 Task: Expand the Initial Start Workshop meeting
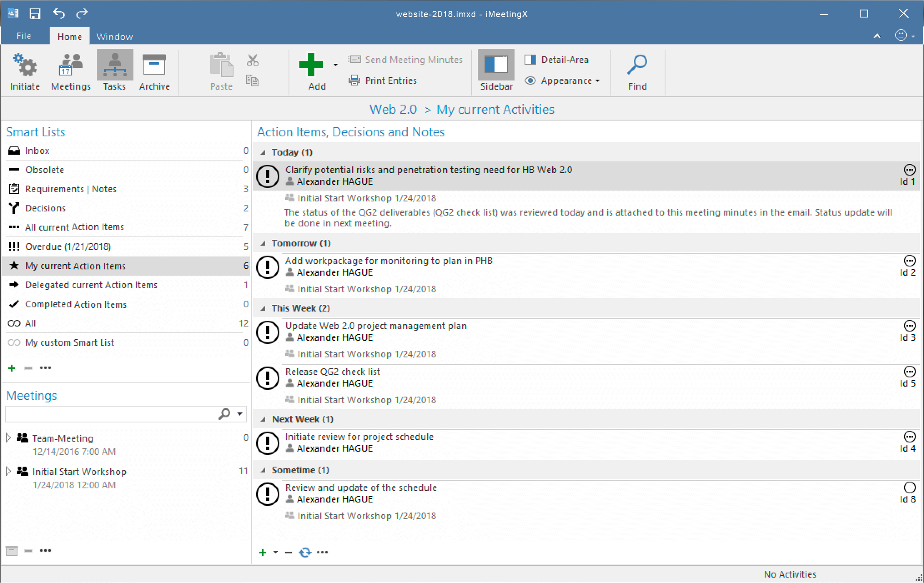click(8, 472)
